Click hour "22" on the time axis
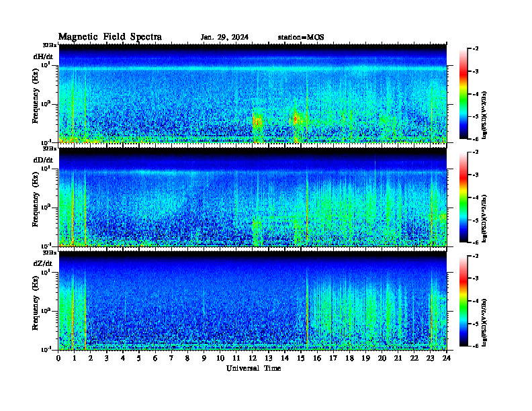The height and width of the screenshot is (411, 532). pos(414,358)
